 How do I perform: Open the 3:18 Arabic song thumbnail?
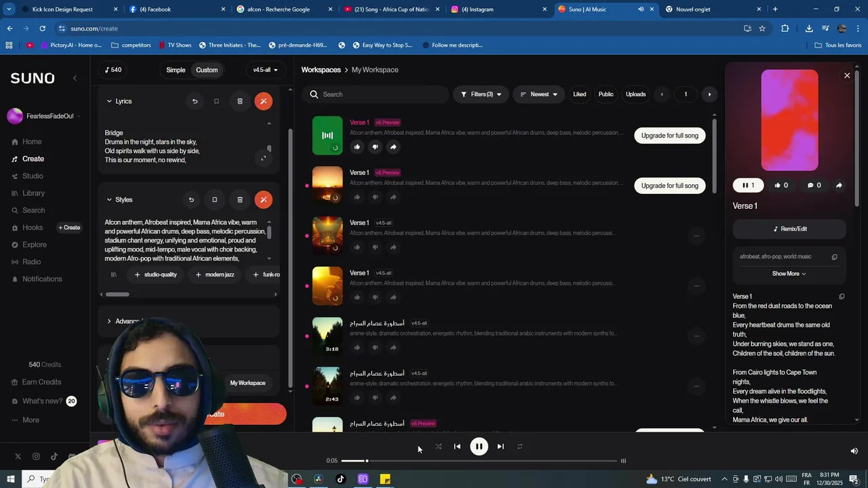coord(328,336)
